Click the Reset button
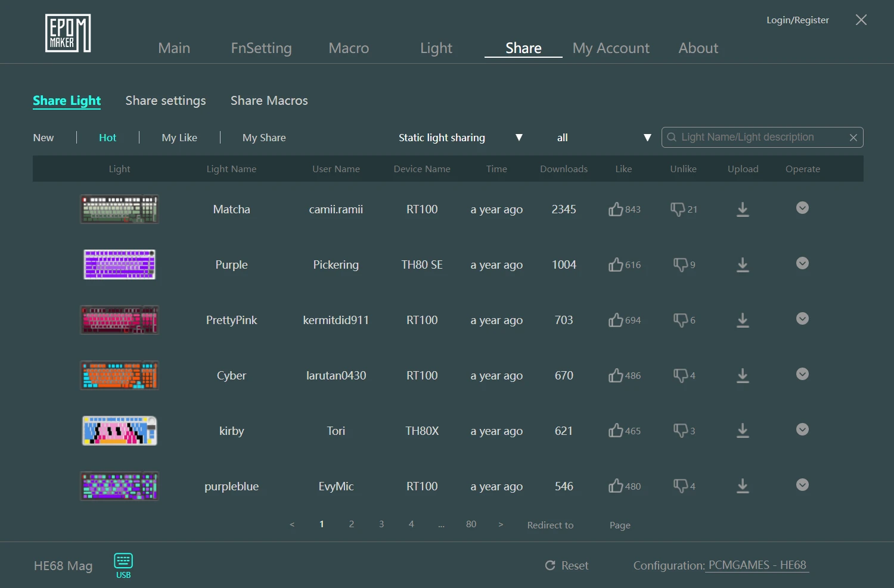 coord(567,565)
